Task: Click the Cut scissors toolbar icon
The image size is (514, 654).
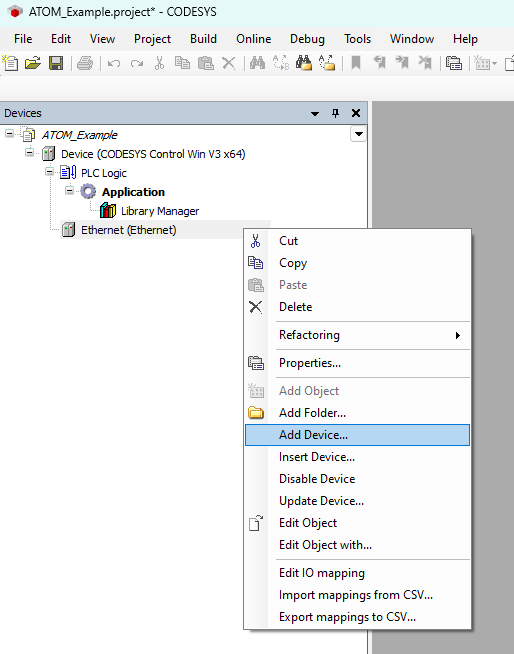Action: [159, 63]
